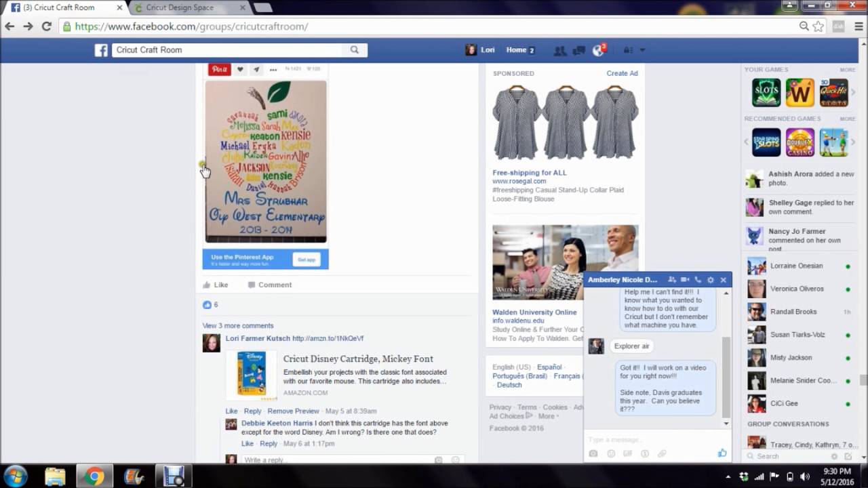Open the Slots game icon in Your Games
Viewport: 868px width, 488px height.
pos(766,93)
